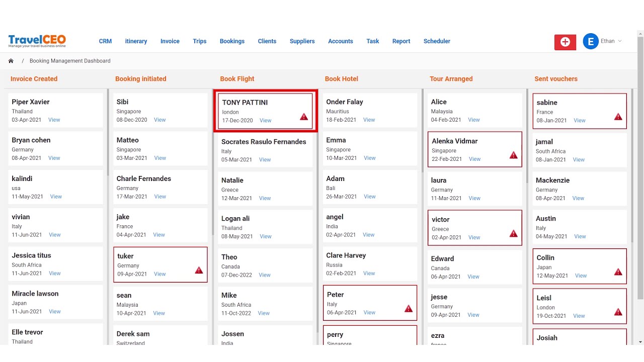View Clare Harvey's booking
The width and height of the screenshot is (644, 362).
tap(369, 274)
